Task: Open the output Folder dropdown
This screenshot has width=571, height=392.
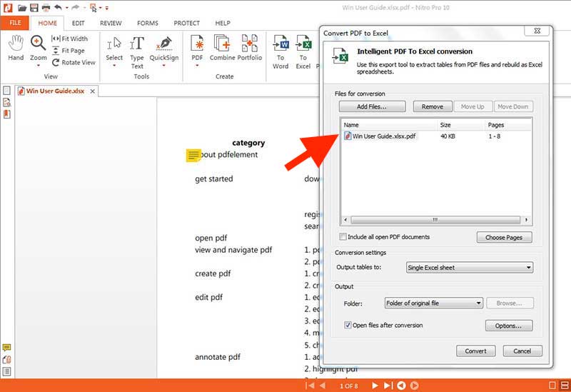Action: point(434,303)
